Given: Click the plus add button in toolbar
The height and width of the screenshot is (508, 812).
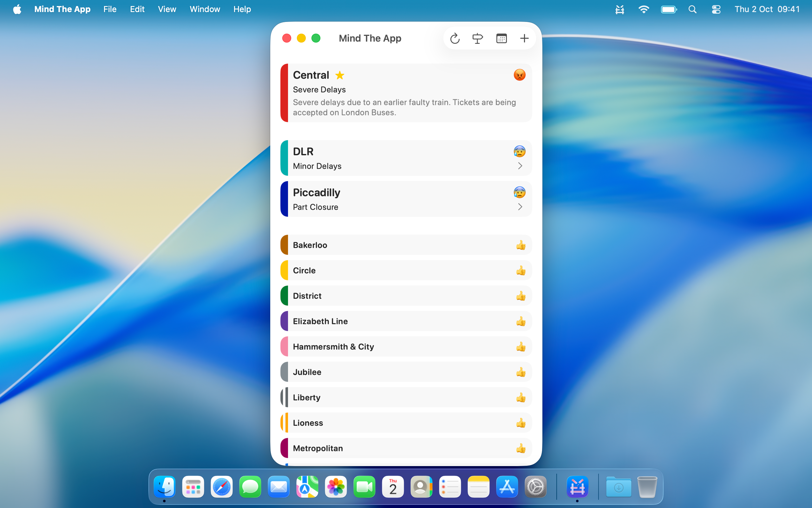Looking at the screenshot, I should tap(524, 38).
